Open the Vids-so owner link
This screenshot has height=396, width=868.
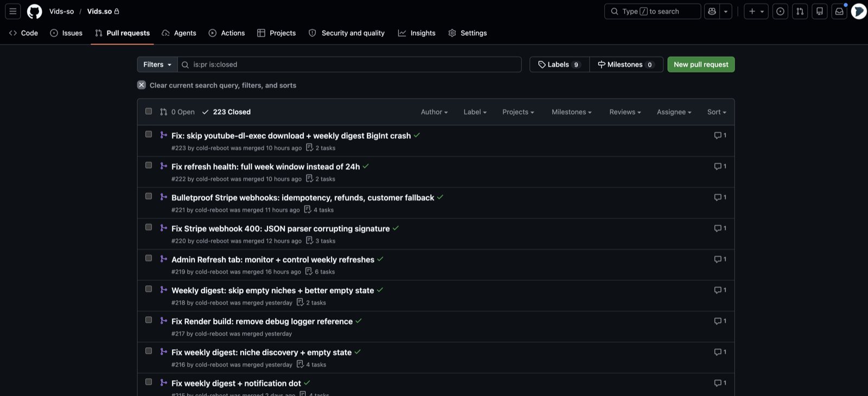click(x=61, y=11)
